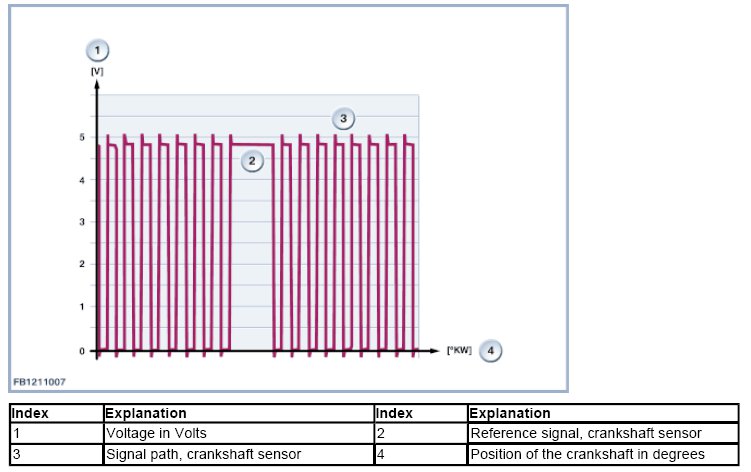This screenshot has height=472, width=751.
Task: Click the 5 tick label on voltage axis
Action: [x=83, y=137]
